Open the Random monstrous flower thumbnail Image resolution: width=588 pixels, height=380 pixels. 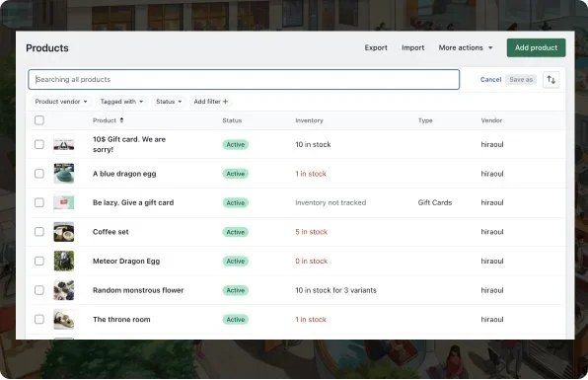coord(64,290)
